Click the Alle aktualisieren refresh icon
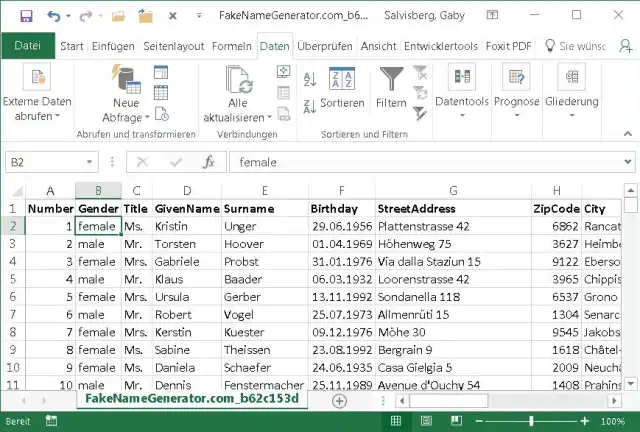The height and width of the screenshot is (432, 640). click(238, 79)
